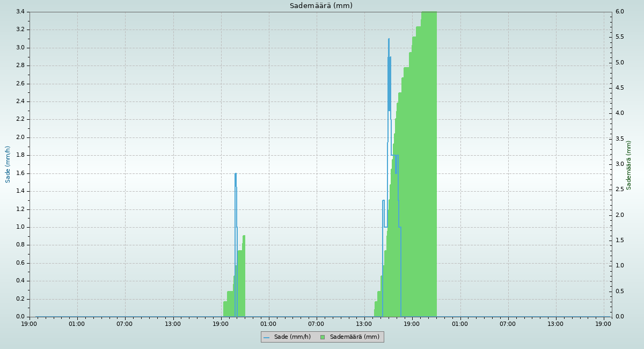Select the left axis title Sade (mm/h)
Image resolution: width=644 pixels, height=349 pixels.
pos(8,164)
